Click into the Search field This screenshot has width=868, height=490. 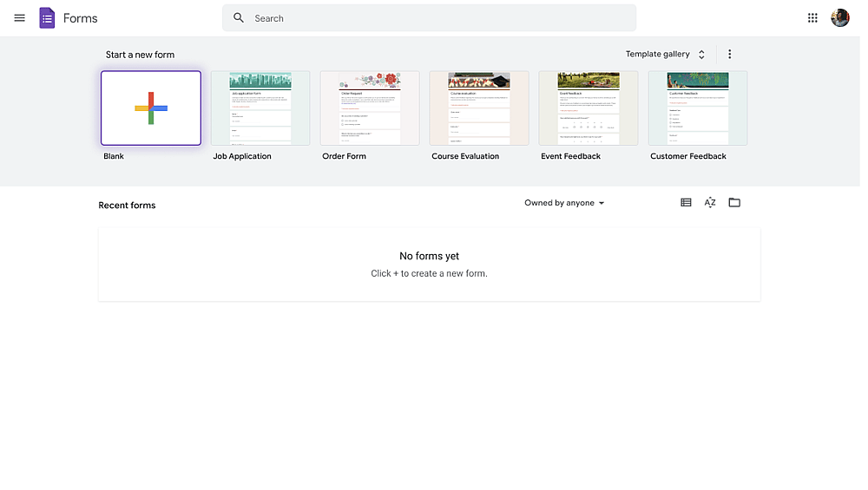430,18
